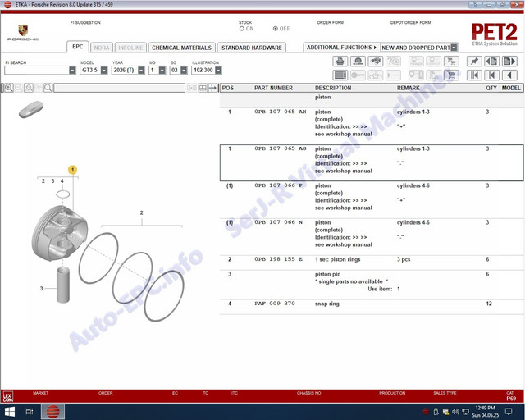
Task: Select part row 0PB 107 065 AG
Action: point(372,162)
